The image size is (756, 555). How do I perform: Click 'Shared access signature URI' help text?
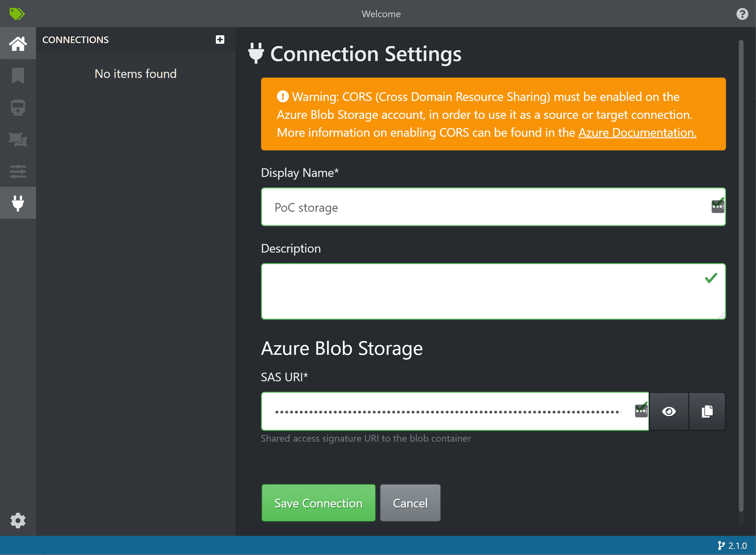pyautogui.click(x=366, y=438)
